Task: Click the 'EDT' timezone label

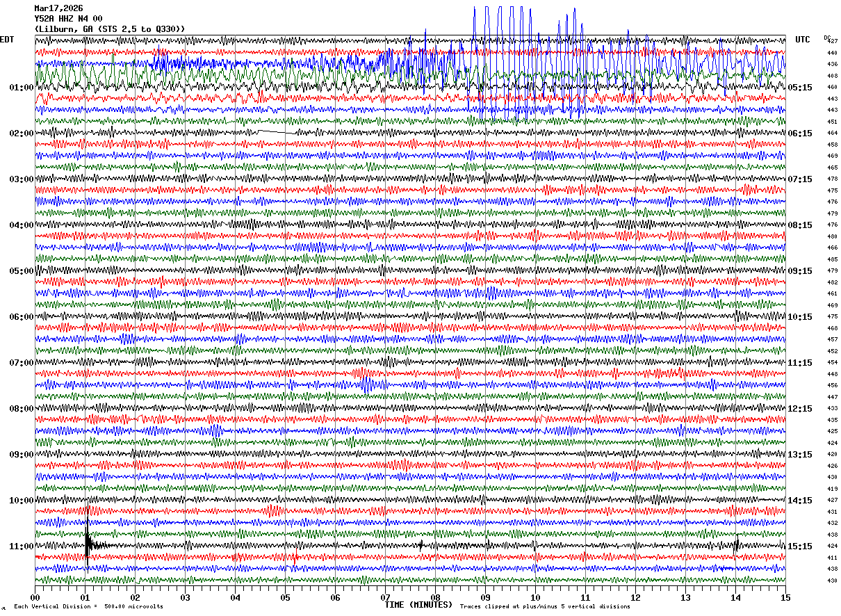Action: click(x=7, y=40)
